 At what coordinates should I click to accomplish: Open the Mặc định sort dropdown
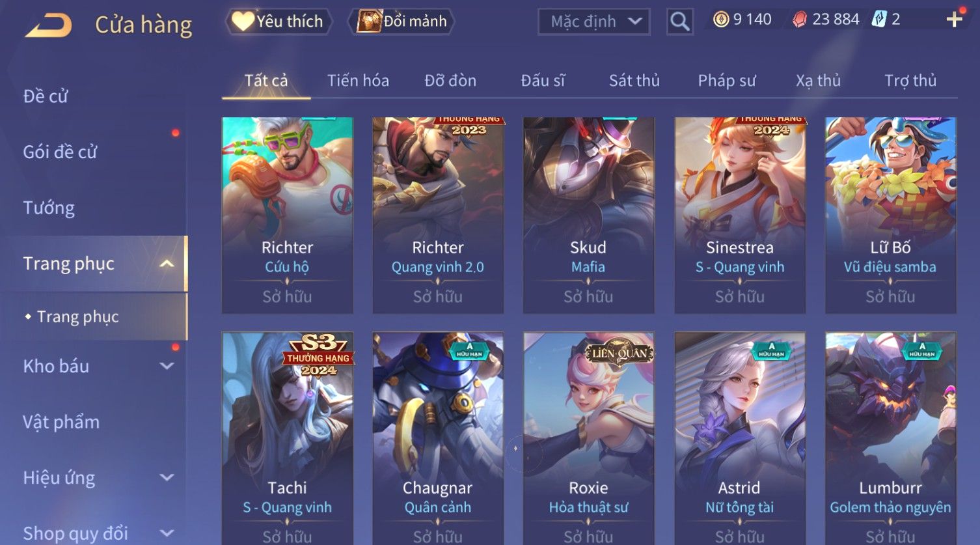pos(594,21)
